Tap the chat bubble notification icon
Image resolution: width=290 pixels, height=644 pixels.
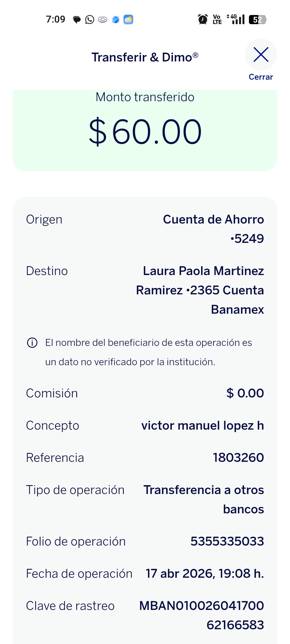pos(77,20)
